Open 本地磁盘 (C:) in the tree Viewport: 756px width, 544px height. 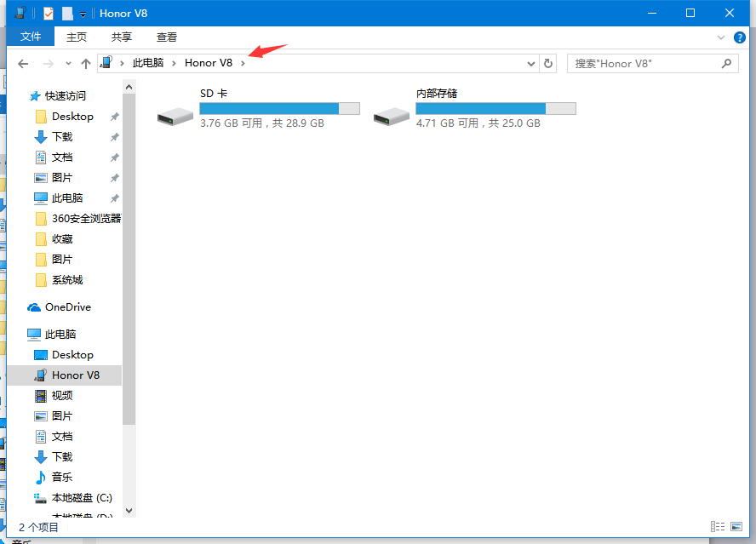click(x=82, y=498)
